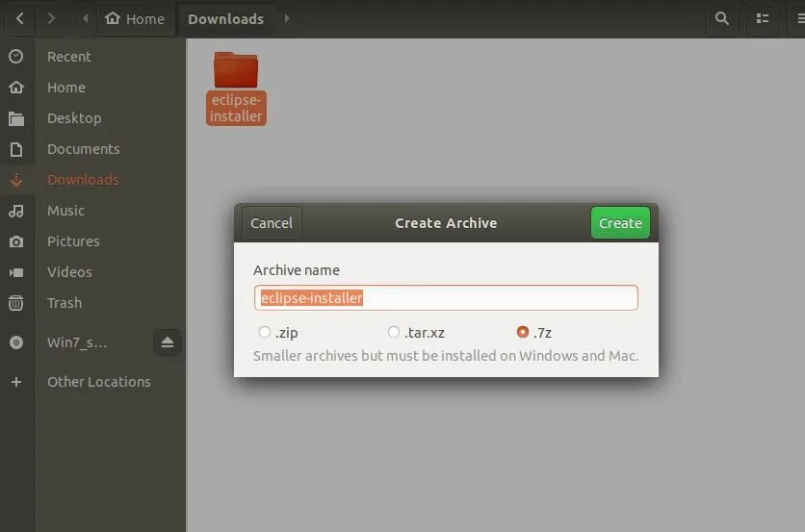805x532 pixels.
Task: Click the Pictures camera icon
Action: (x=16, y=241)
